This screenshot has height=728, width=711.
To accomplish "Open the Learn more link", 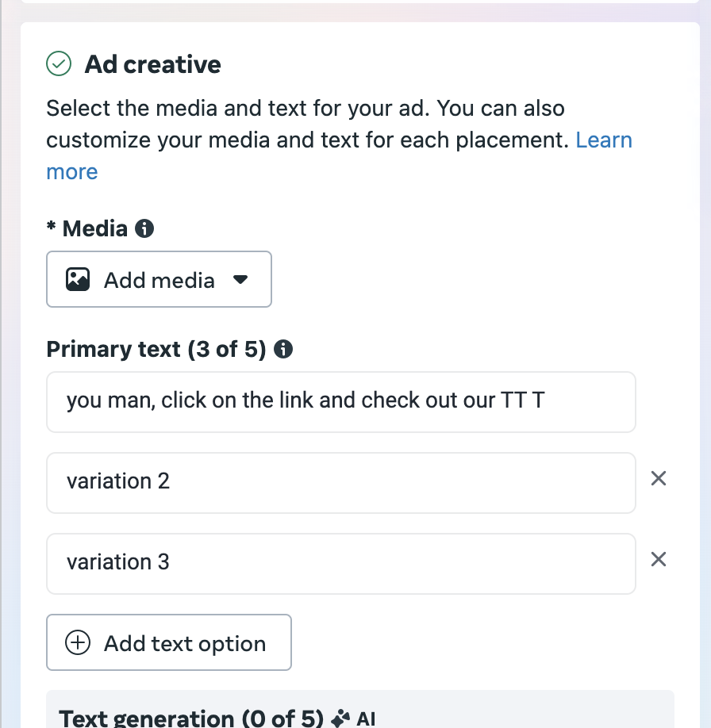I will (x=605, y=140).
